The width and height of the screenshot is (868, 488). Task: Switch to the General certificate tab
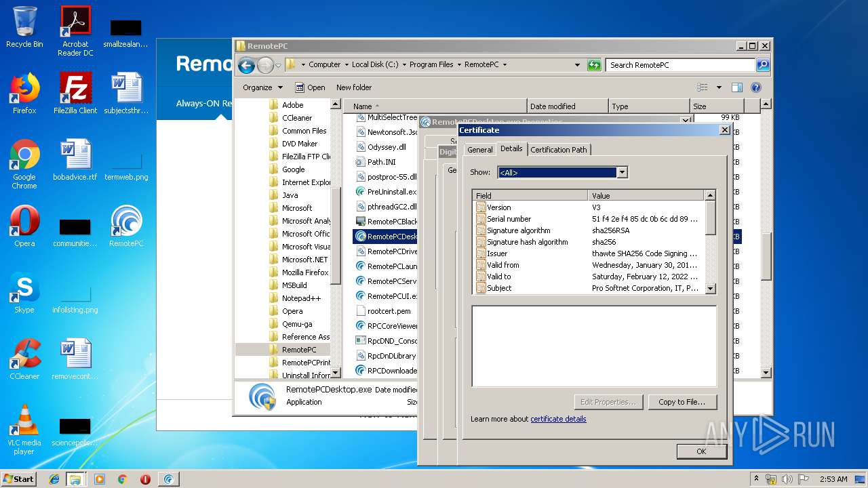click(479, 150)
